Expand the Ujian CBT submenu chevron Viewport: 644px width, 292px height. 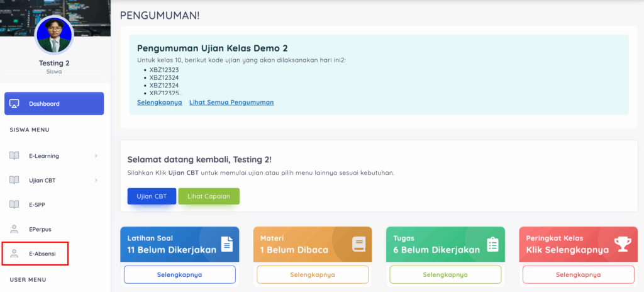pos(96,181)
